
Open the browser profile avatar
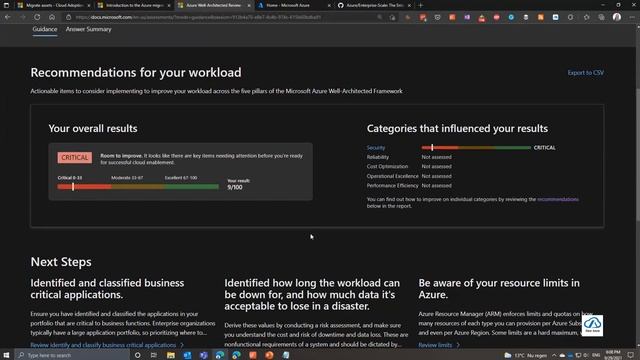coord(617,17)
